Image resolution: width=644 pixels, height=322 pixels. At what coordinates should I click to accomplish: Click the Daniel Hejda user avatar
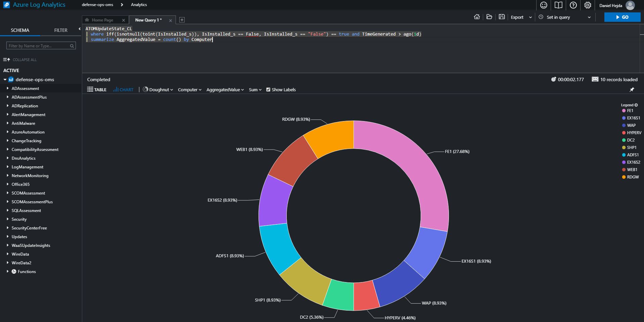pos(630,5)
